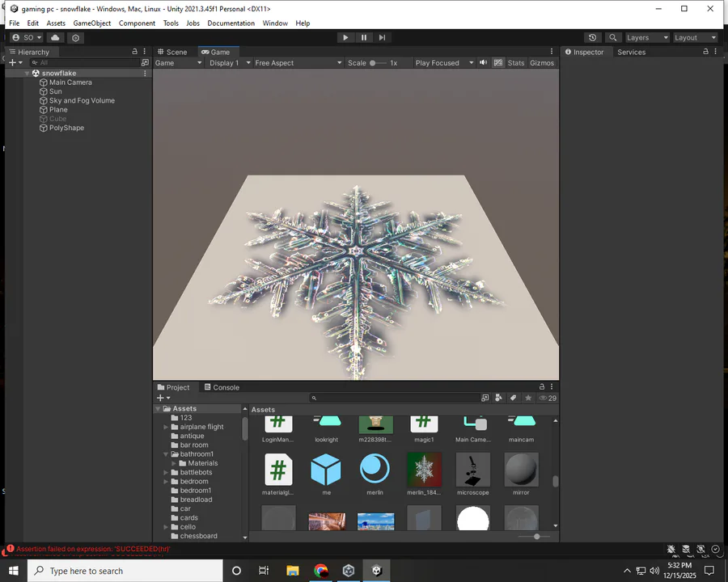Open the Layers dropdown

pyautogui.click(x=647, y=38)
